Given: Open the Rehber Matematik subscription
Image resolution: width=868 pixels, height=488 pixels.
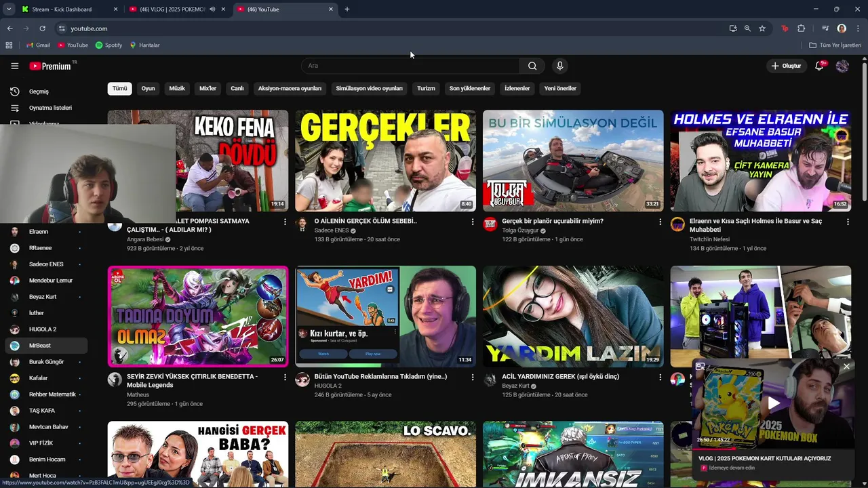Looking at the screenshot, I should click(46, 394).
